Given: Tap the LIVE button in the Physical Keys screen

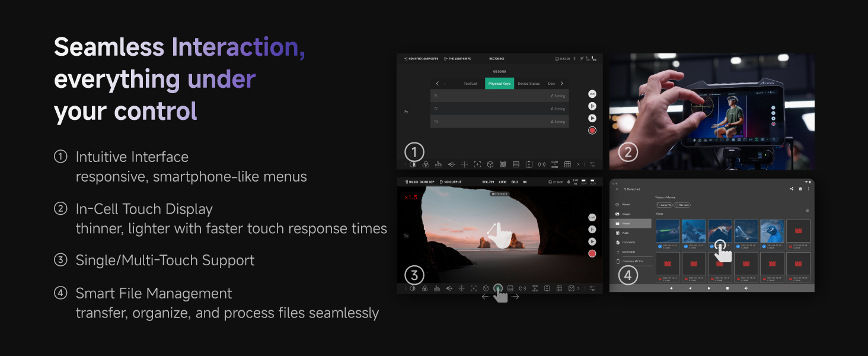Looking at the screenshot, I should [x=592, y=94].
